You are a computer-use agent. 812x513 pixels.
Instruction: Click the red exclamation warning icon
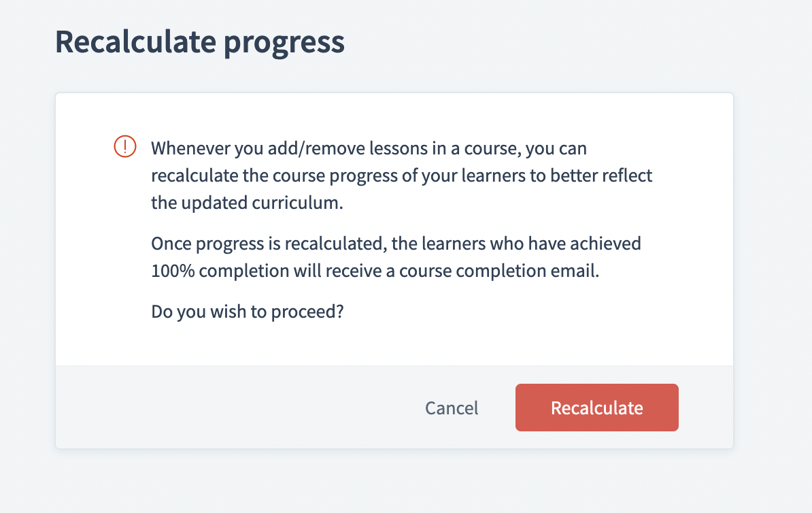pyautogui.click(x=124, y=147)
